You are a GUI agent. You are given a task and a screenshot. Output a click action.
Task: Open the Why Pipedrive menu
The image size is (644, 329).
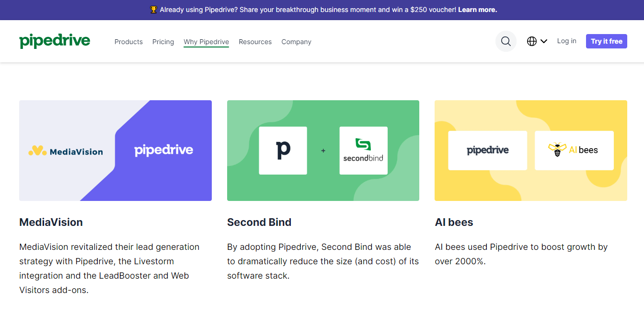(206, 42)
